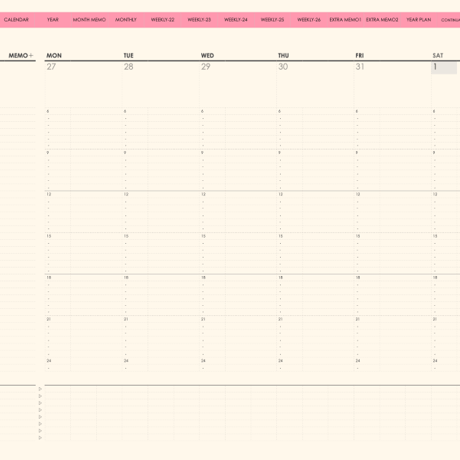
Task: Select the 6 hour label in MON column
Action: click(x=48, y=111)
